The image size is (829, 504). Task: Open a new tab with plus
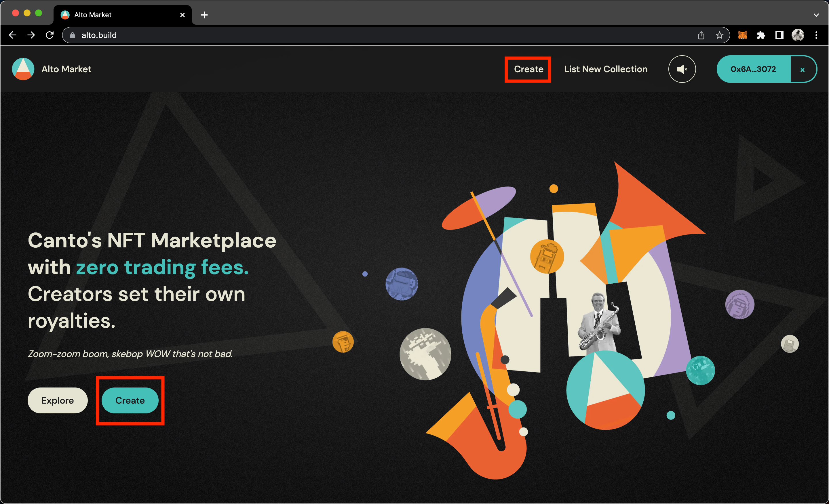pos(204,15)
